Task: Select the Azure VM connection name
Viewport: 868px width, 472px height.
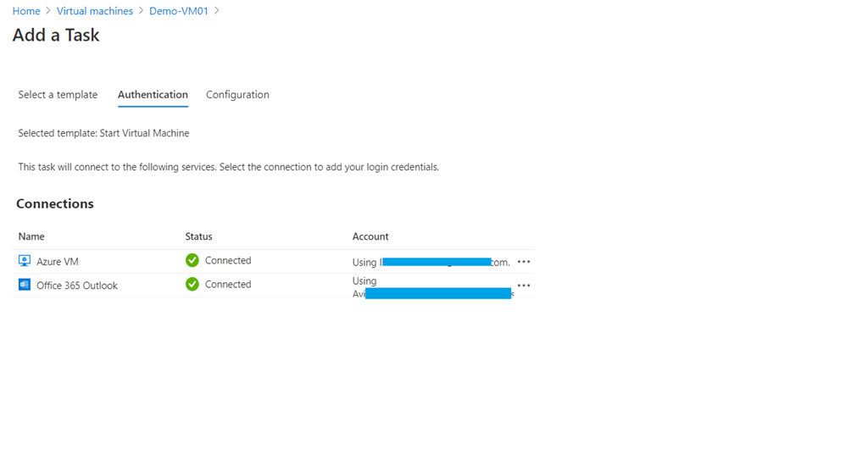Action: click(58, 261)
